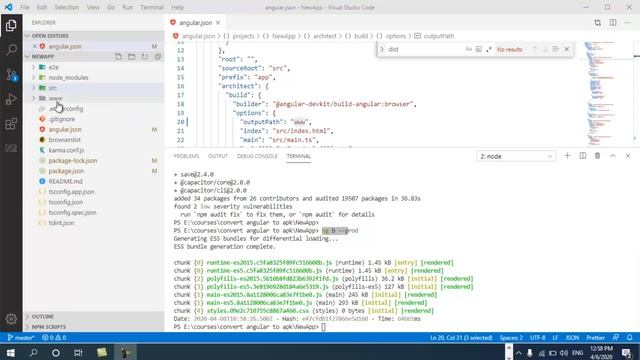Toggle Use Regular Expression in find widget

click(x=489, y=49)
